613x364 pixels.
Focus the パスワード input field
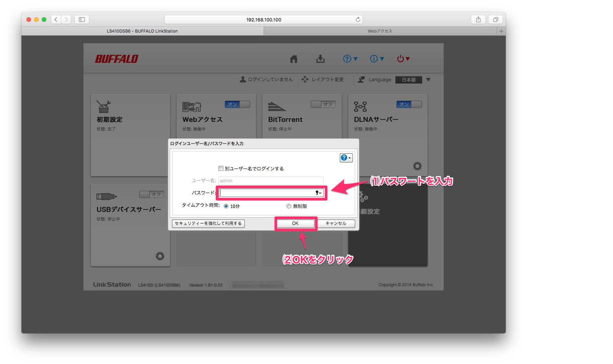[271, 193]
